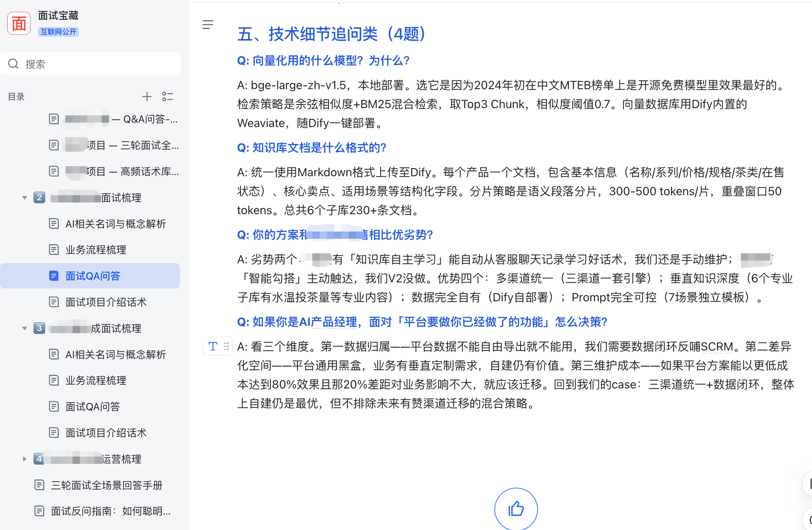Open 三轮面试全场景回答手册 document
This screenshot has height=530, width=812.
pos(107,485)
